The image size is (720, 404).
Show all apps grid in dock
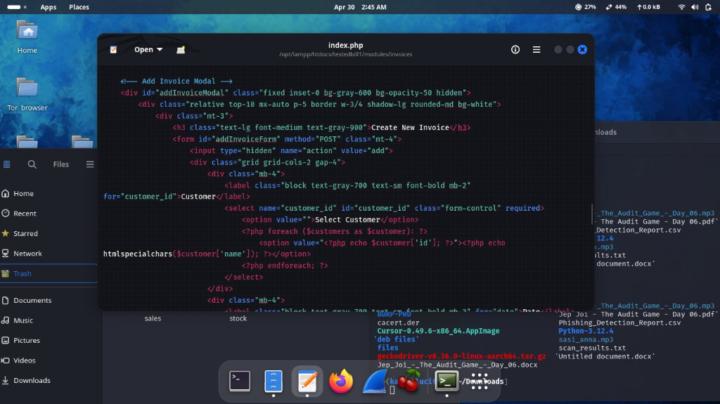(x=480, y=381)
